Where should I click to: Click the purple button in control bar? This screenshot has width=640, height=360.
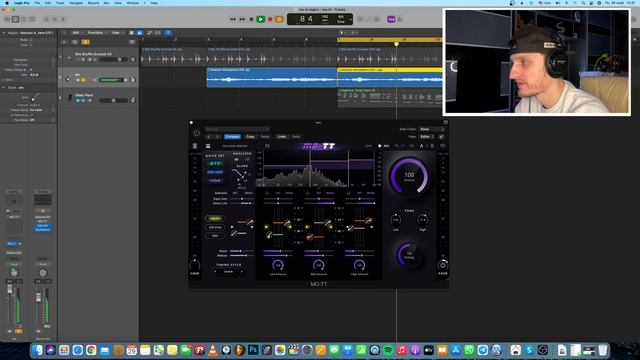391,19
